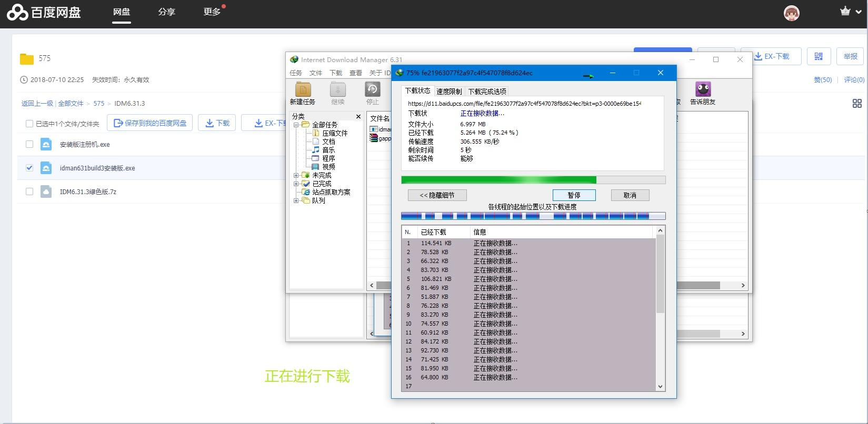Click the green download progress bar
The height and width of the screenshot is (424, 868).
[533, 180]
